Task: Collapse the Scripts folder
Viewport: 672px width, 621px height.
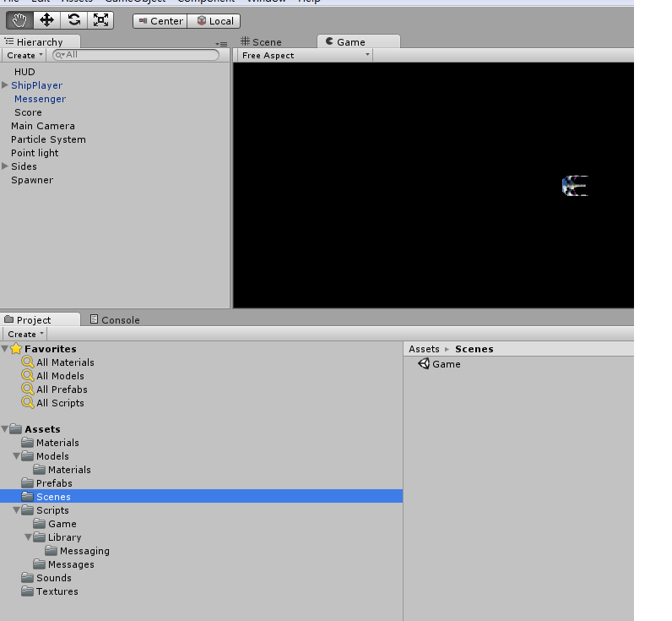Action: pos(16,510)
